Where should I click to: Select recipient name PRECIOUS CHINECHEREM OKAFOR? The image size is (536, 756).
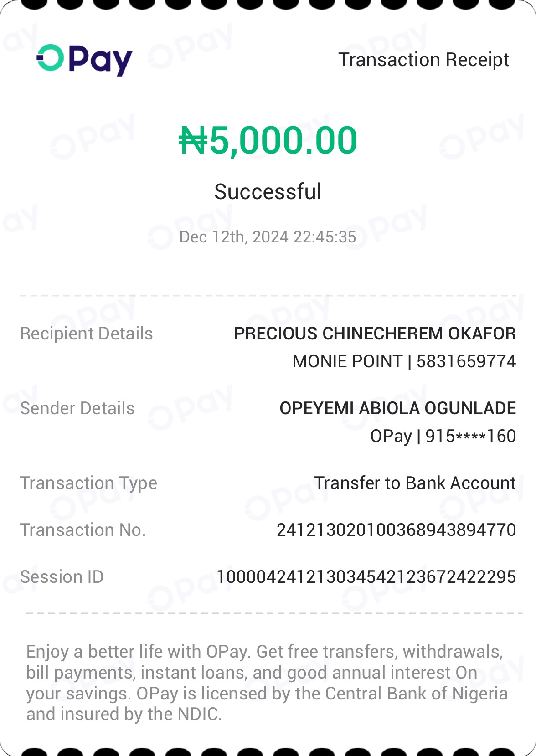375,334
